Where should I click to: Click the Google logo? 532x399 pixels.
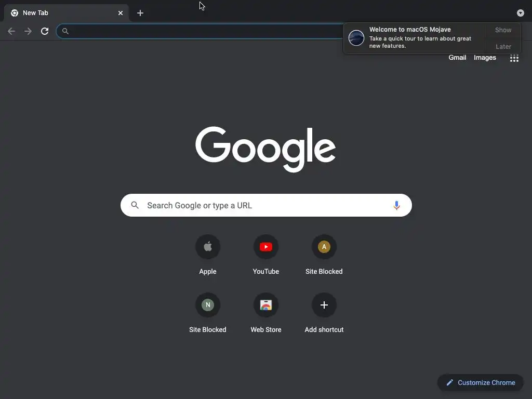(265, 149)
